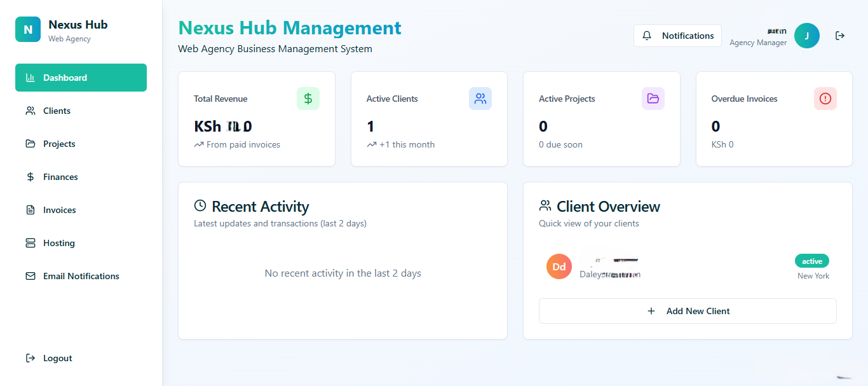Select Invoices from the sidebar
Image resolution: width=868 pixels, height=386 pixels.
59,210
